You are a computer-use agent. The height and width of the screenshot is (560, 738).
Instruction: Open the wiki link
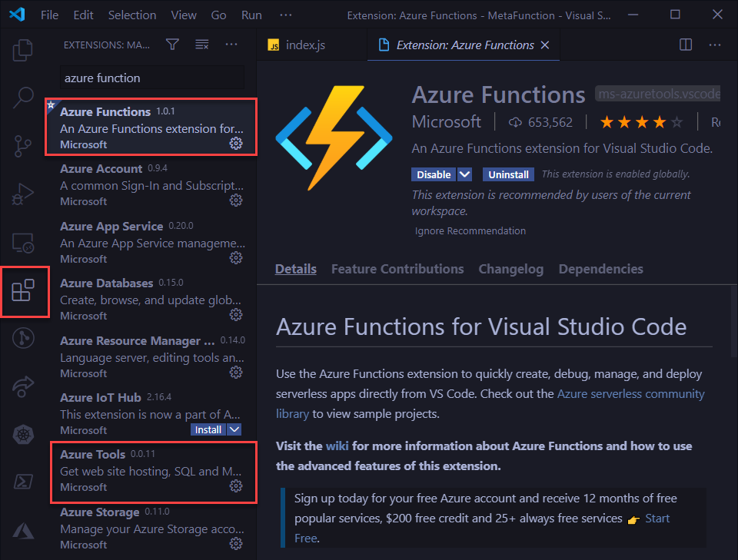[337, 446]
